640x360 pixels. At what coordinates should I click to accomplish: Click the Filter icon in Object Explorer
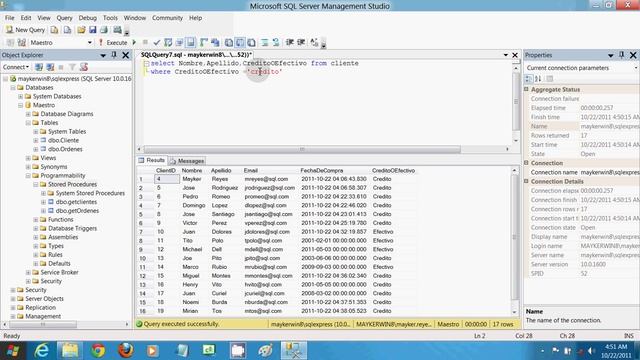tap(72, 67)
